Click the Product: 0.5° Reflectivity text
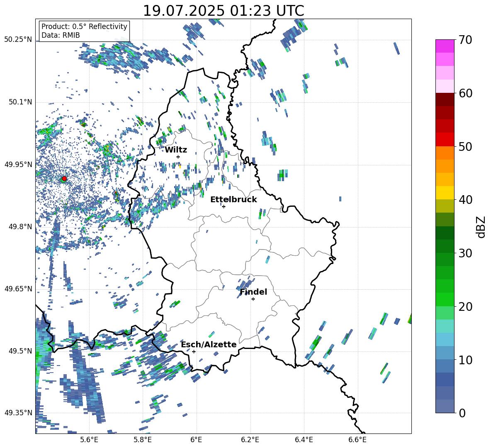The width and height of the screenshot is (491, 448). click(x=84, y=27)
